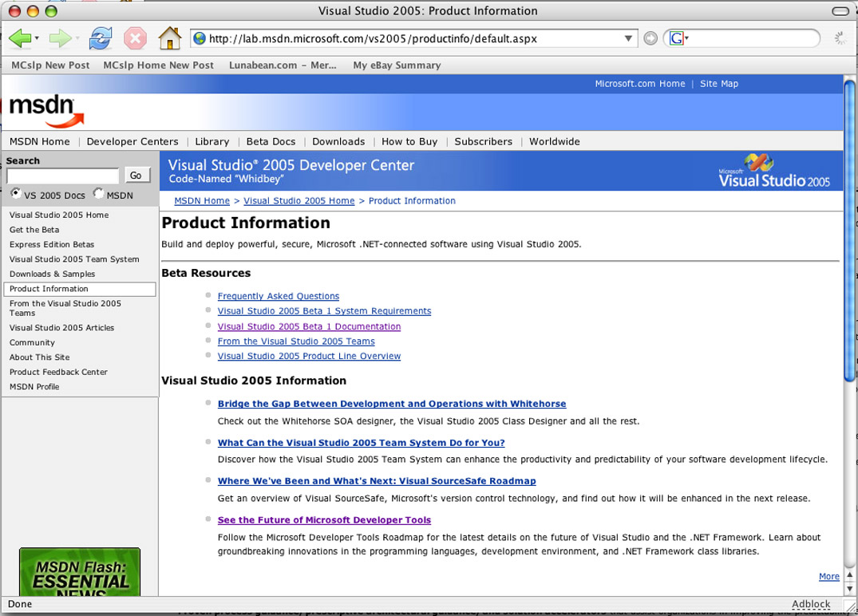Click the Site Map link
Viewport: 858px width, 616px height.
coord(719,84)
